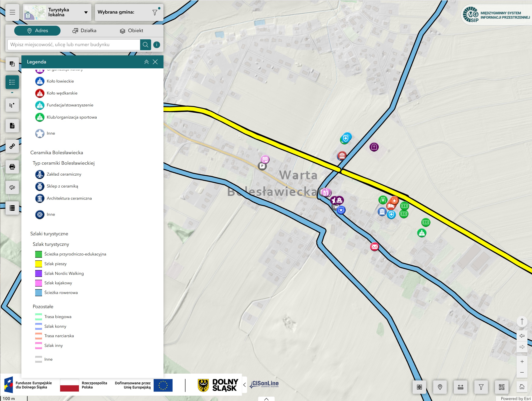This screenshot has height=401, width=532.
Task: Open the hamburger main menu
Action: (12, 12)
